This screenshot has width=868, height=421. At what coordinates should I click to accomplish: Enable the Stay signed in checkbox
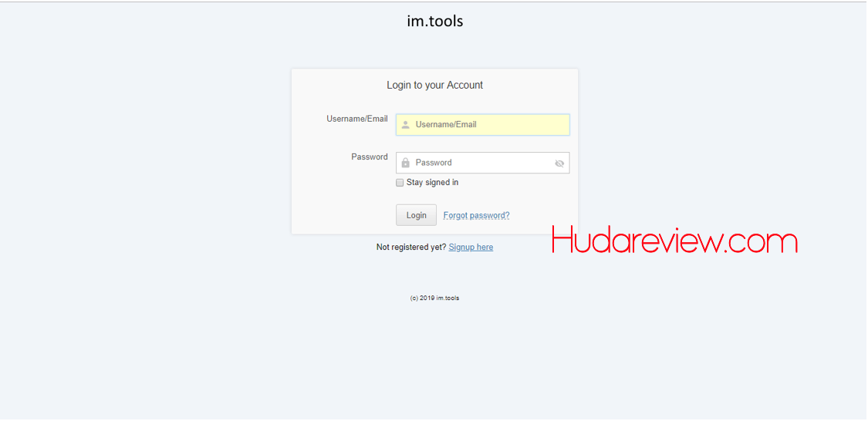(400, 183)
